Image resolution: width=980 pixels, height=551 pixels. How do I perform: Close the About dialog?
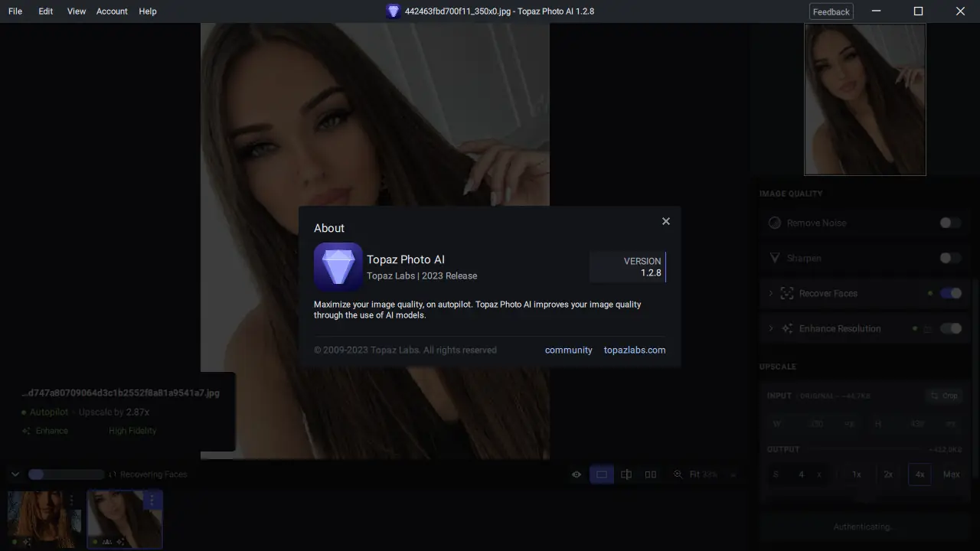point(666,221)
